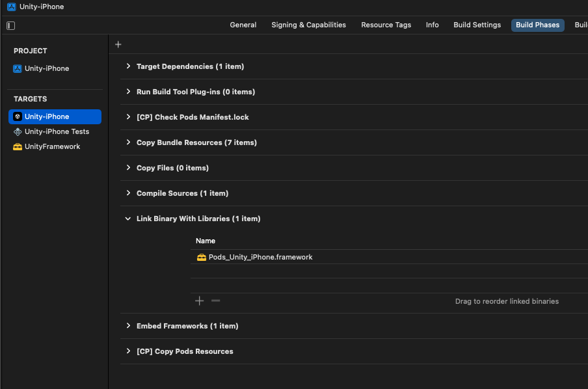Click Embed Frameworks (1 item) title

point(187,326)
